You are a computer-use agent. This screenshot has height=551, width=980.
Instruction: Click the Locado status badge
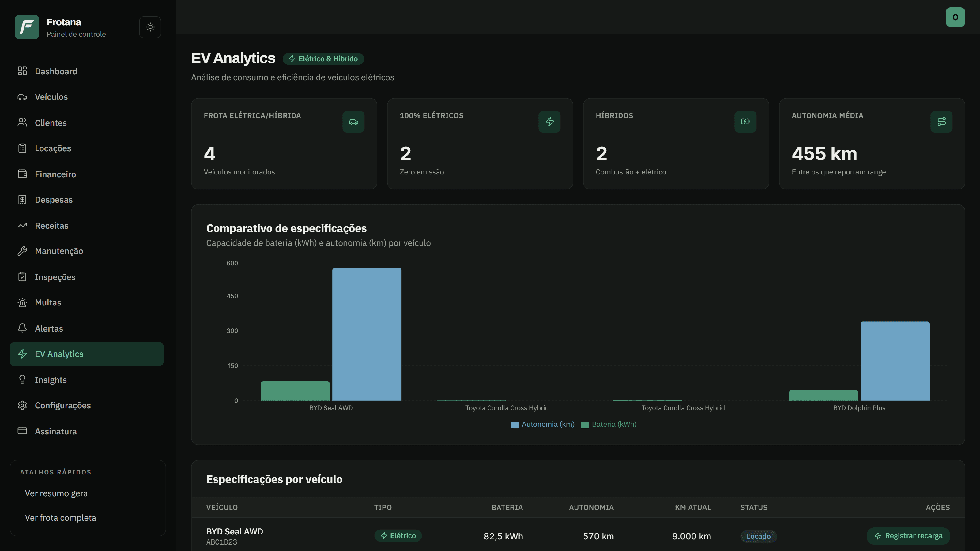pos(758,536)
